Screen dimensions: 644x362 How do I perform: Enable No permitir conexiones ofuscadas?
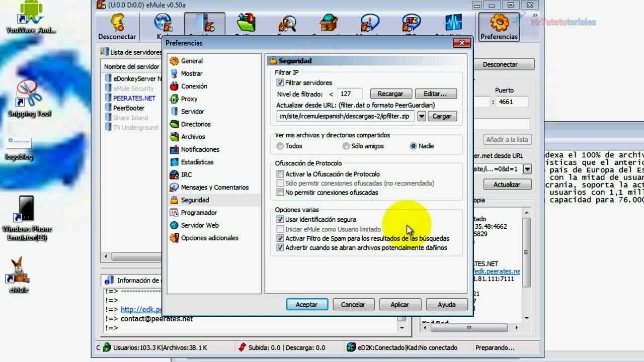280,193
